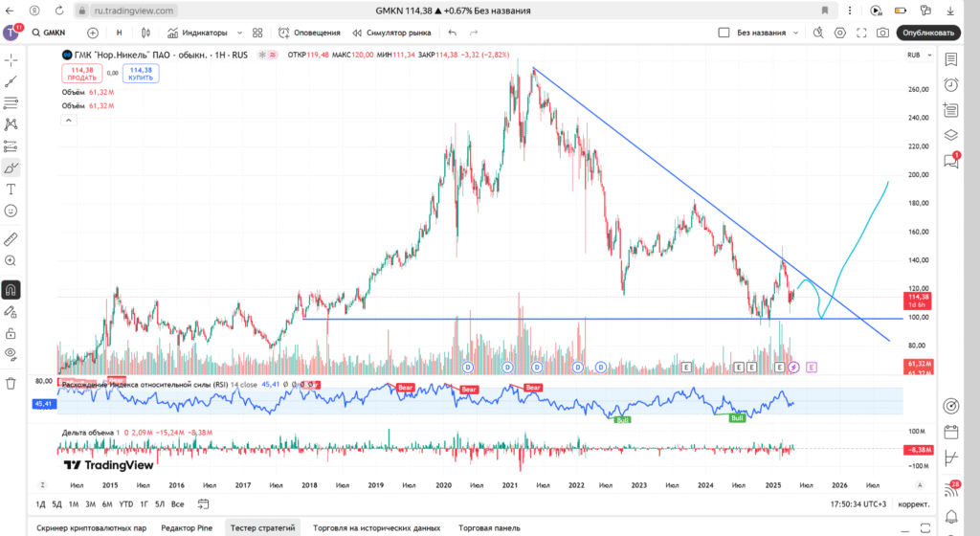Open the Fibonacci retracement tools

pos(11,103)
